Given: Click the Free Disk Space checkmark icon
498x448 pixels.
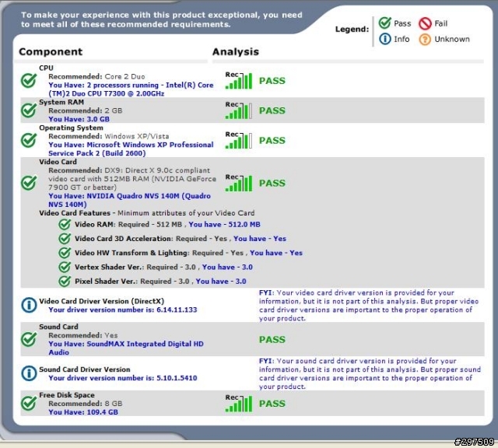Looking at the screenshot, I should tap(29, 404).
